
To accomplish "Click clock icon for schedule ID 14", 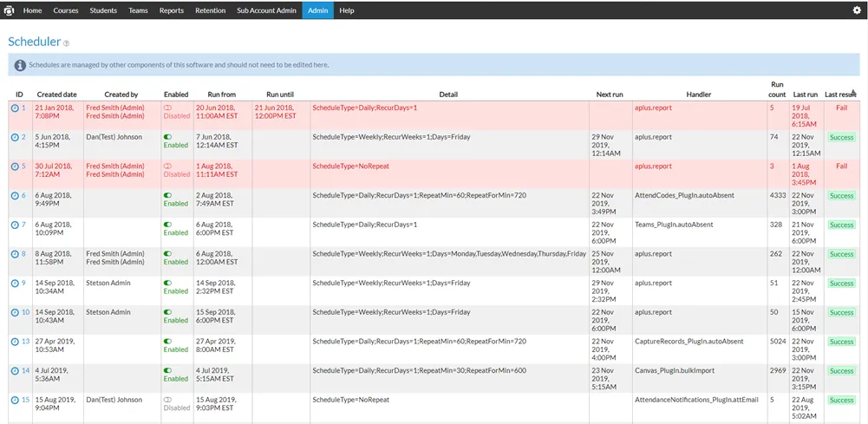I will (15, 371).
